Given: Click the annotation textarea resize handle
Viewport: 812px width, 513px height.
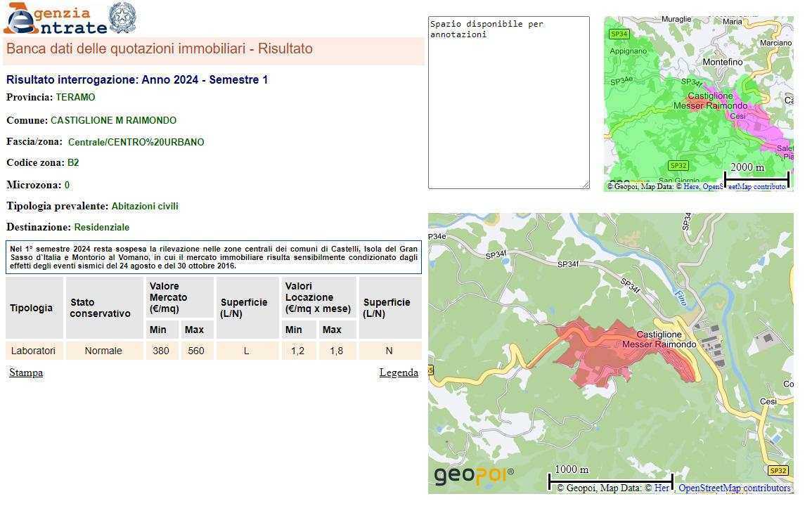Looking at the screenshot, I should click(586, 185).
